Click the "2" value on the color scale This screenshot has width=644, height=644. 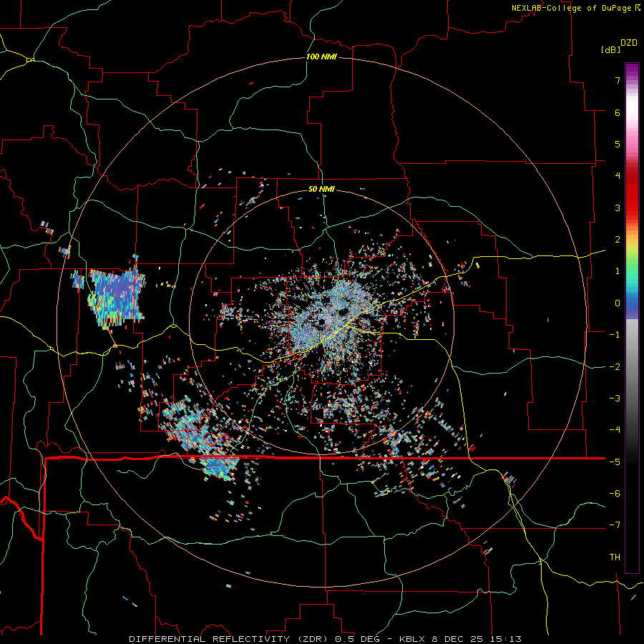[x=618, y=240]
